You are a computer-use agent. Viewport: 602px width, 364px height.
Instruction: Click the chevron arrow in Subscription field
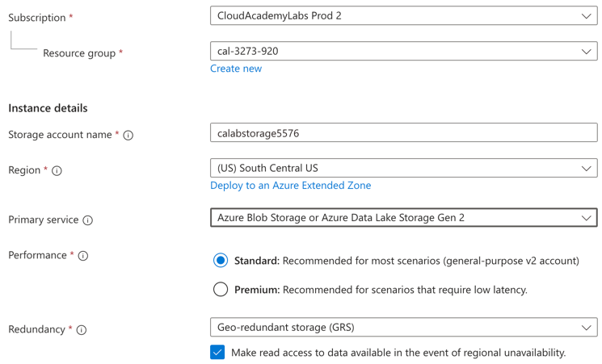point(586,16)
